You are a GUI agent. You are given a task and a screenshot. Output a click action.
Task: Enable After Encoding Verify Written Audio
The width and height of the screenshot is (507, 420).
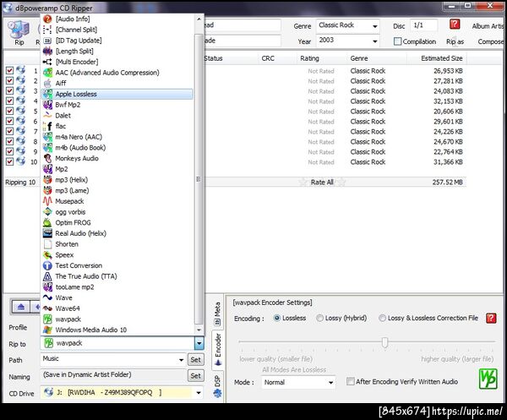(x=350, y=381)
